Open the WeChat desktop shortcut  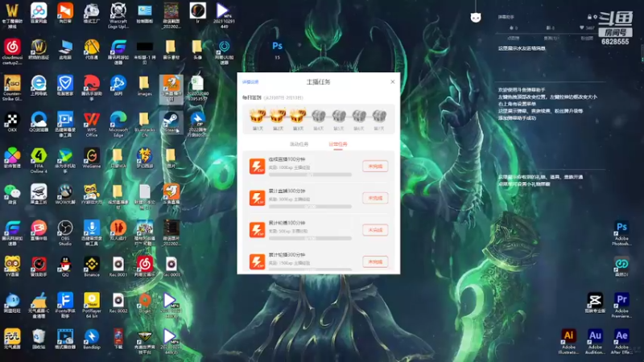point(12,194)
